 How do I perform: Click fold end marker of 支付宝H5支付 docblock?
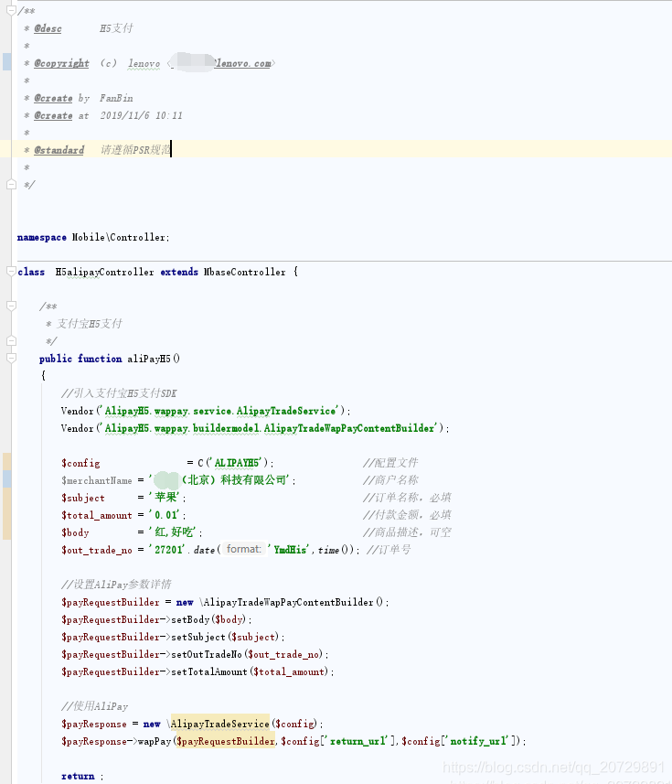(x=11, y=341)
